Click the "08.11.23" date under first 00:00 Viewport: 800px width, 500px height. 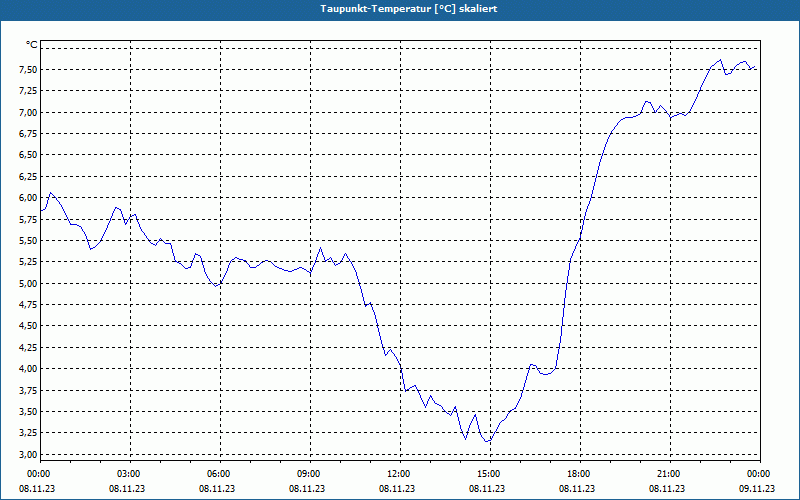coord(37,489)
